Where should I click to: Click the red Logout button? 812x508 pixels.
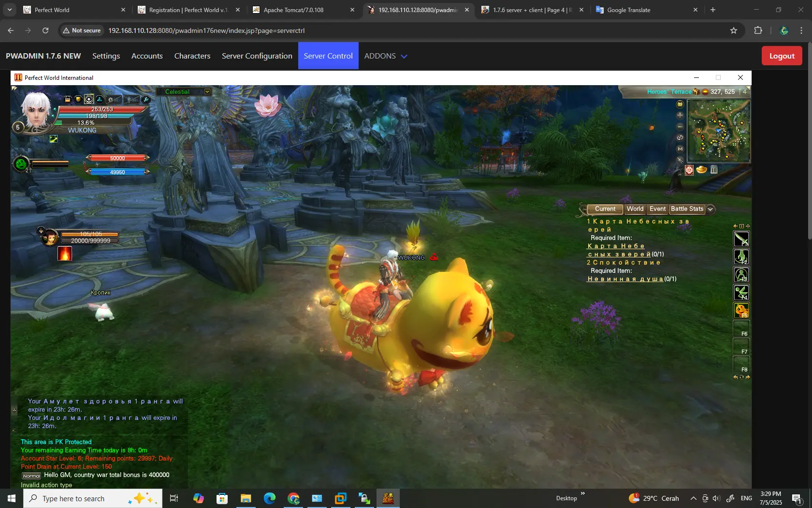(782, 56)
